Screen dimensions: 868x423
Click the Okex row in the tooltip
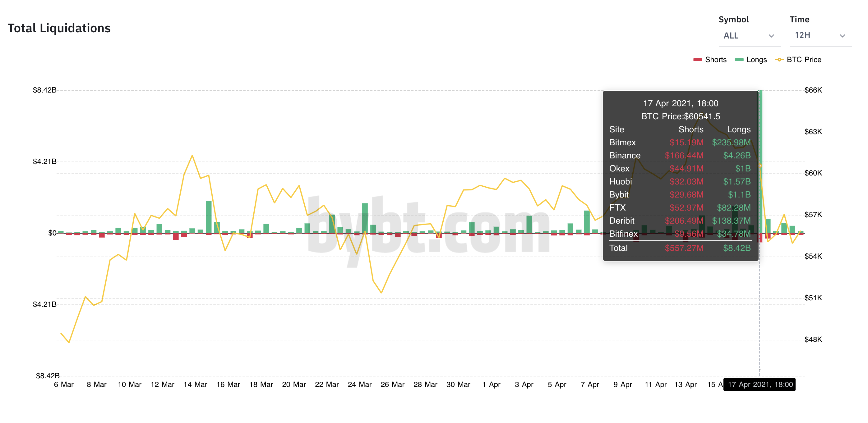(680, 169)
